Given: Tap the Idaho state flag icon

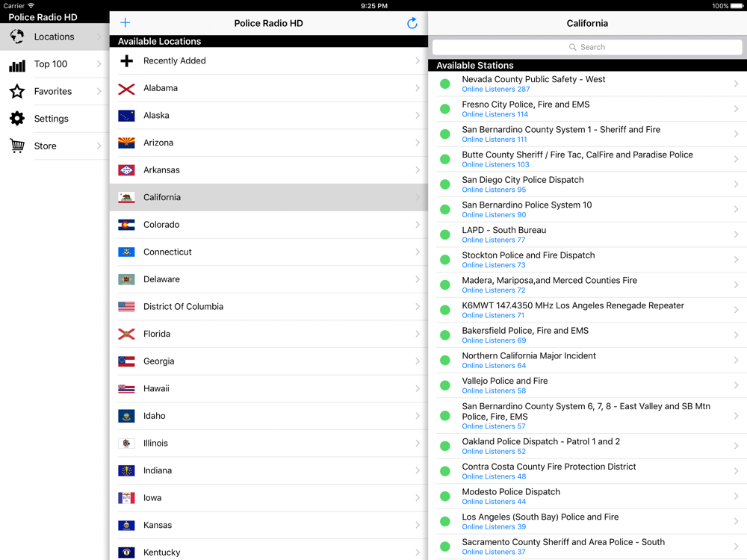Looking at the screenshot, I should [x=126, y=416].
